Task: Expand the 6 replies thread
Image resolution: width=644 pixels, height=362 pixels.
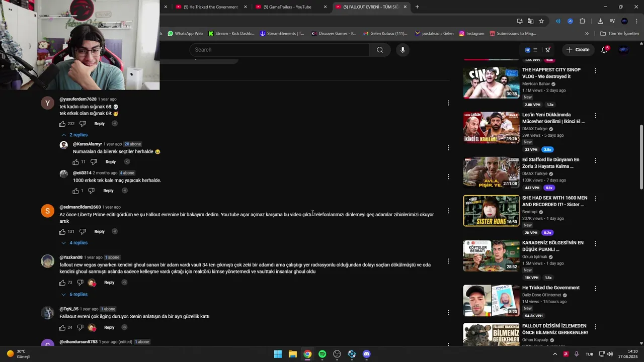Action: pyautogui.click(x=74, y=295)
